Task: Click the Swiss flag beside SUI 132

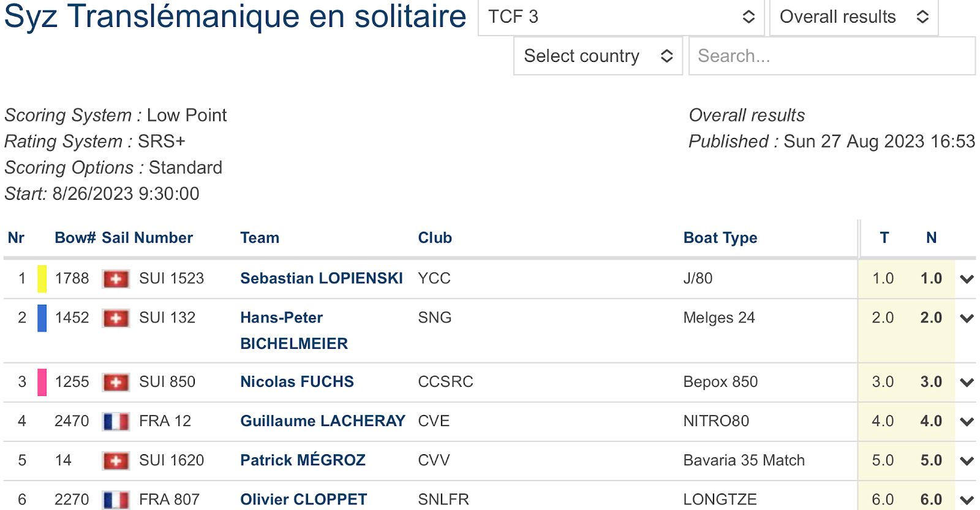Action: click(116, 318)
